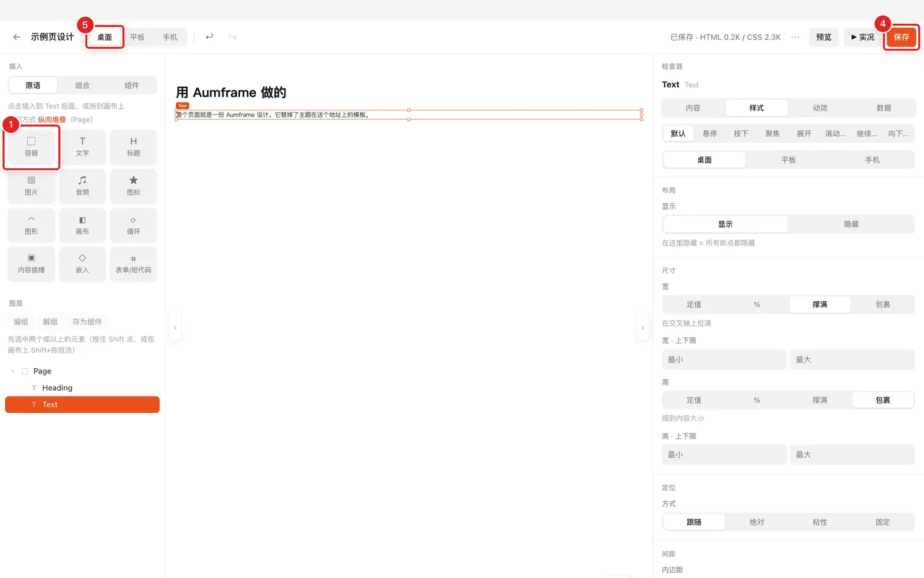924x578 pixels.
Task: Insert a 标题 heading element
Action: coord(133,147)
